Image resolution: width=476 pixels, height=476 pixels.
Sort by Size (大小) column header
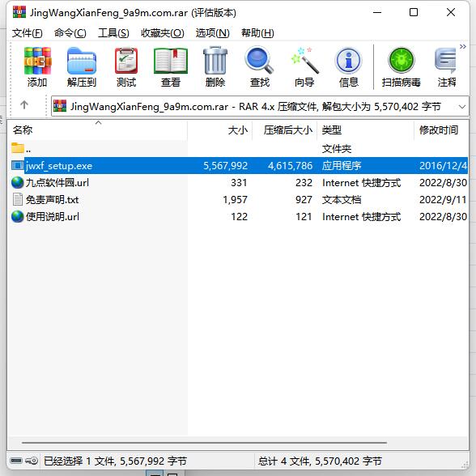pos(220,130)
